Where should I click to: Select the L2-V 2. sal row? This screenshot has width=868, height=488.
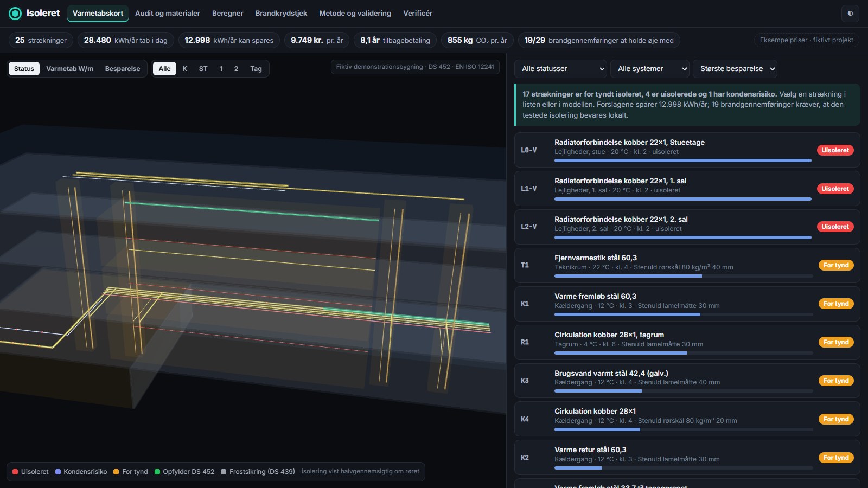tap(687, 227)
